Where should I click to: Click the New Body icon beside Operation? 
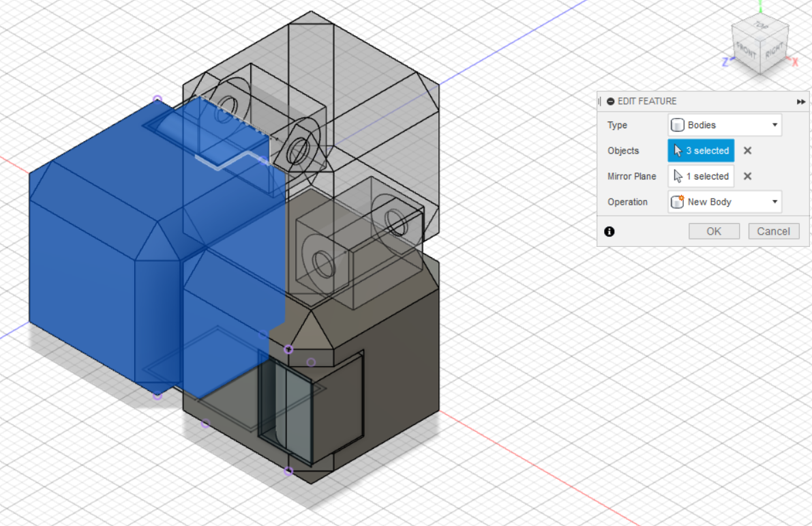678,201
